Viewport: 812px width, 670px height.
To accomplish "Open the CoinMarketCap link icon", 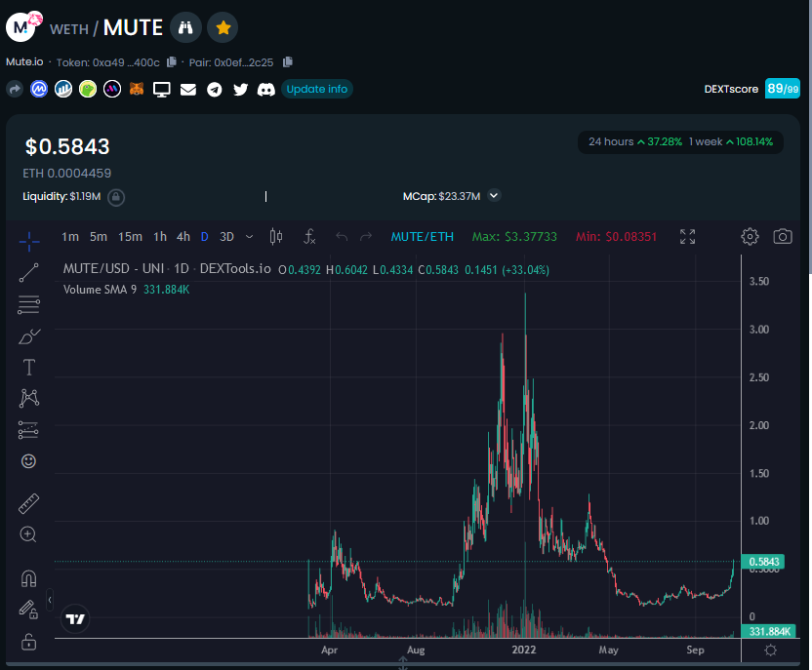I will tap(39, 89).
